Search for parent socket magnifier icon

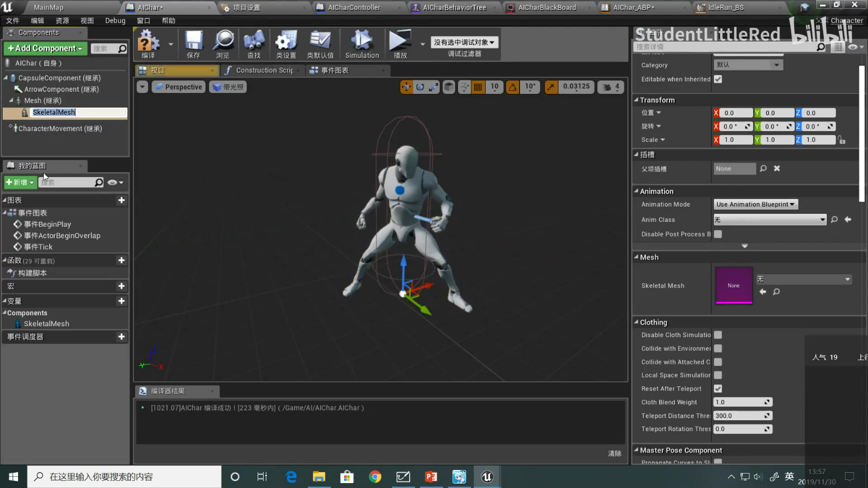click(763, 168)
